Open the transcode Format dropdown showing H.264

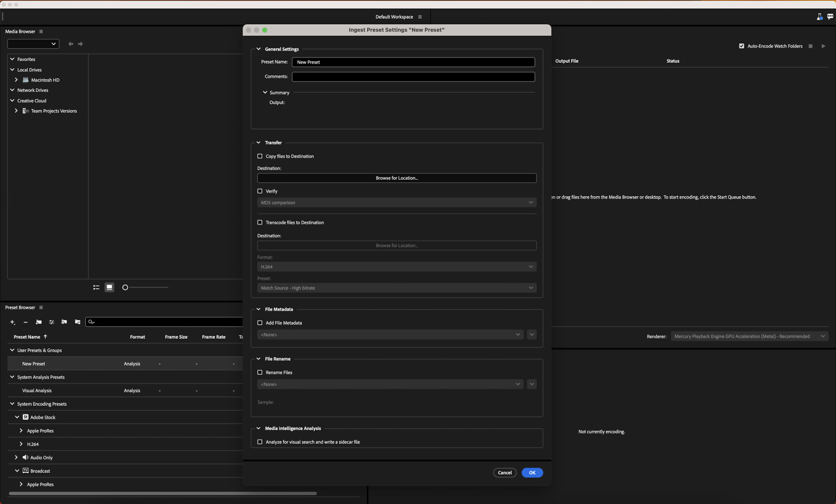tap(396, 266)
